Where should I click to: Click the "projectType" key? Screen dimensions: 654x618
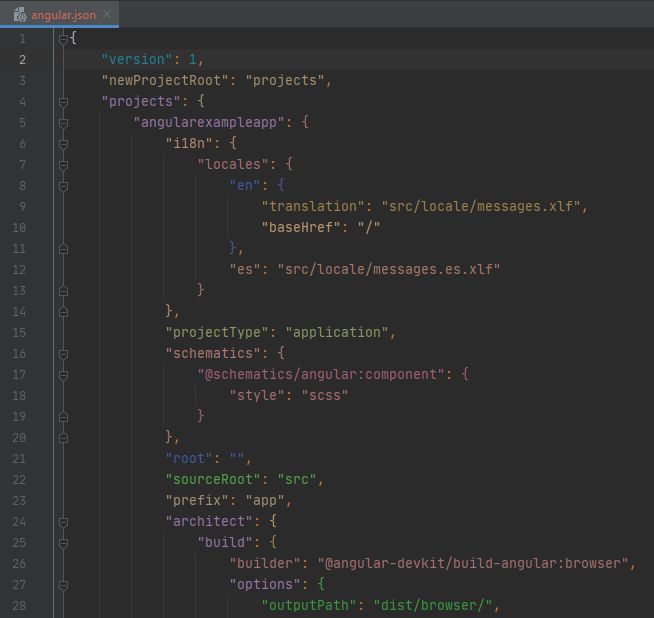[x=217, y=332]
